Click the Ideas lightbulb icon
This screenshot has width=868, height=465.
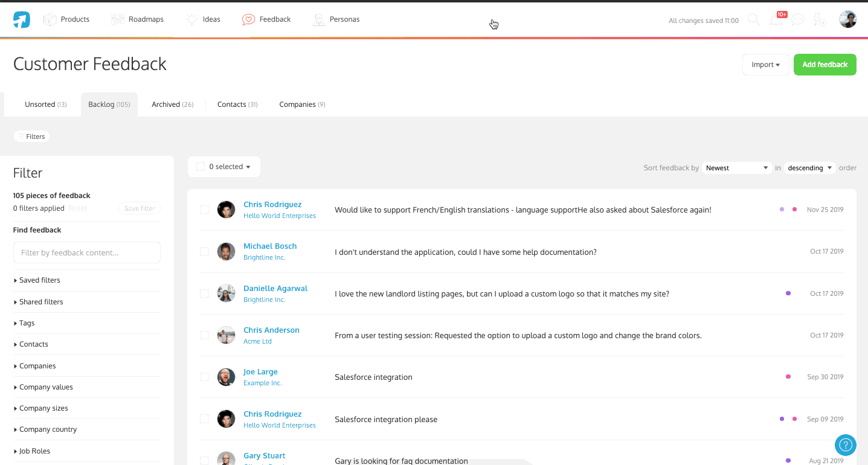point(192,19)
